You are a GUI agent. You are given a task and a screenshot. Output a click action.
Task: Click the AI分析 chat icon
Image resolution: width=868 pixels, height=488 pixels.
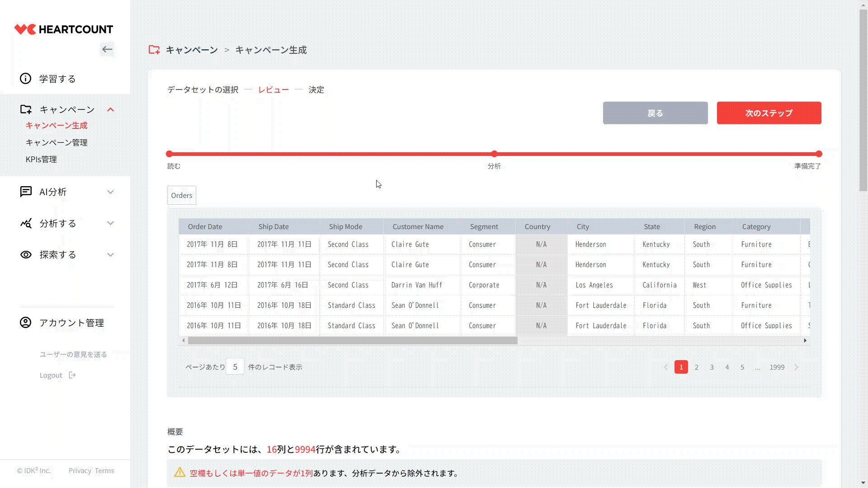pos(26,192)
